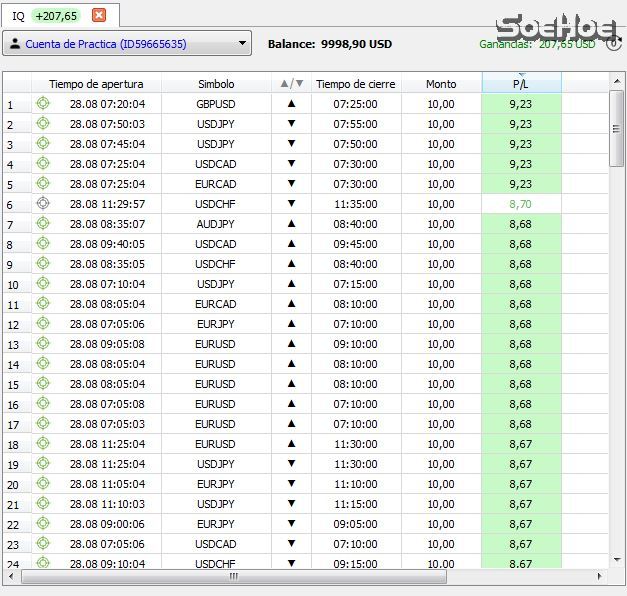Click the Simbolo column header

(x=216, y=84)
